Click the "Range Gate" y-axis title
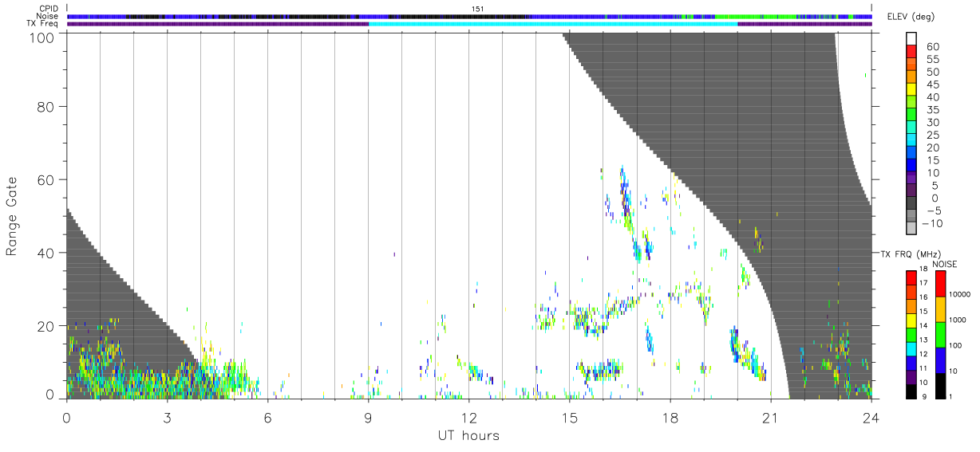Image resolution: width=980 pixels, height=452 pixels. [12, 215]
